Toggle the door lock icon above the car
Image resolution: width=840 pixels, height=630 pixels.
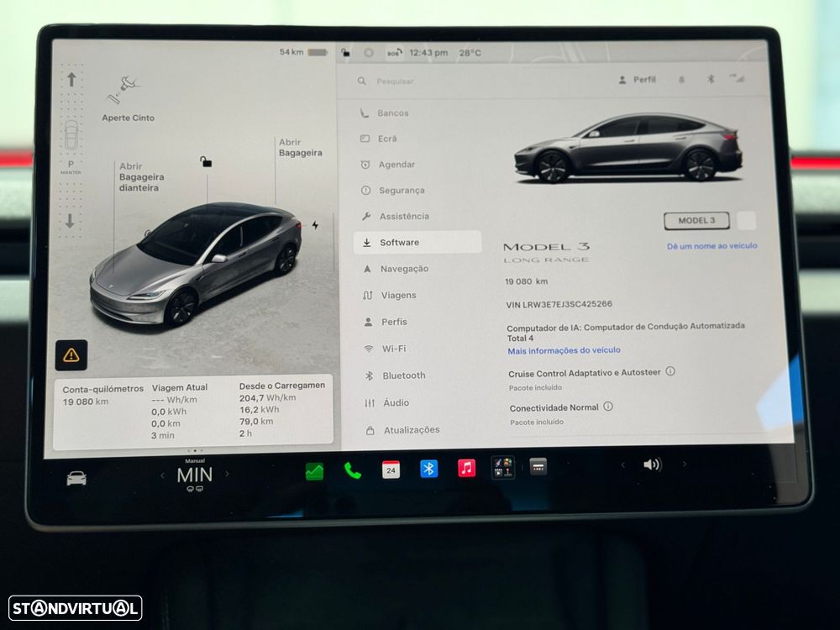(206, 161)
